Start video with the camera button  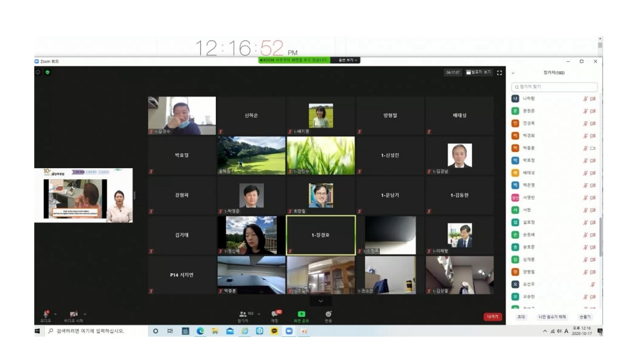[x=74, y=315]
